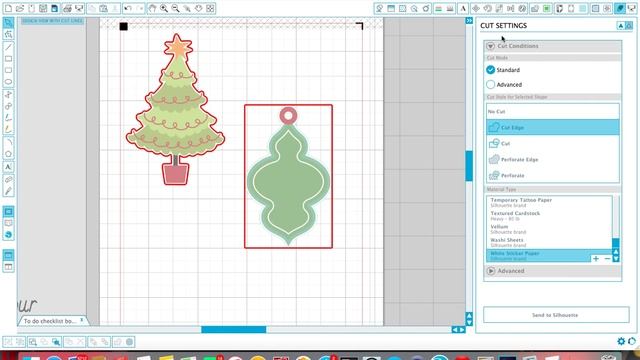
Task: Add a new material type with plus
Action: pyautogui.click(x=596, y=259)
